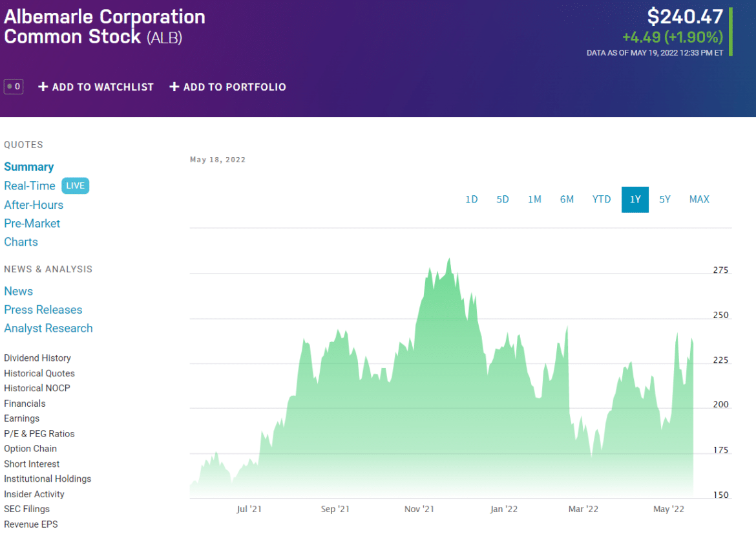Open the Charts page
Image resolution: width=756 pixels, height=538 pixels.
pos(21,242)
